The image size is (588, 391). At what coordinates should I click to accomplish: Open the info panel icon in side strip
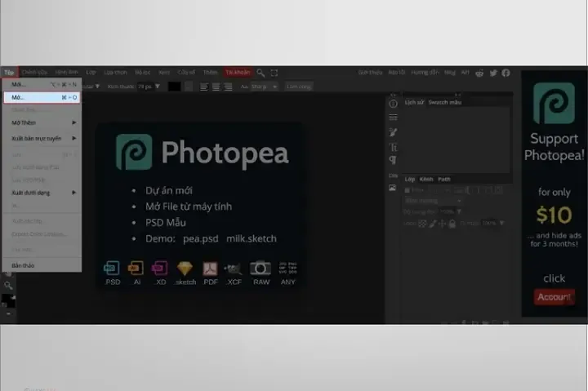pos(393,104)
